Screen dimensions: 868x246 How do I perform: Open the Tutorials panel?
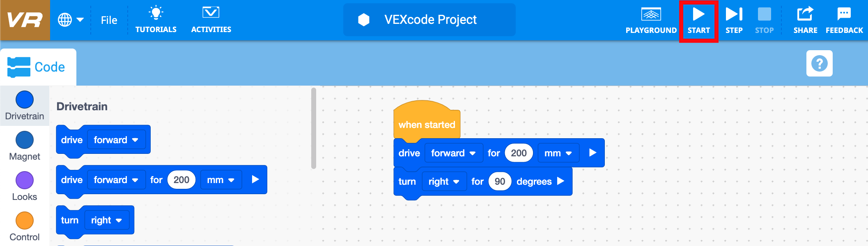(156, 19)
